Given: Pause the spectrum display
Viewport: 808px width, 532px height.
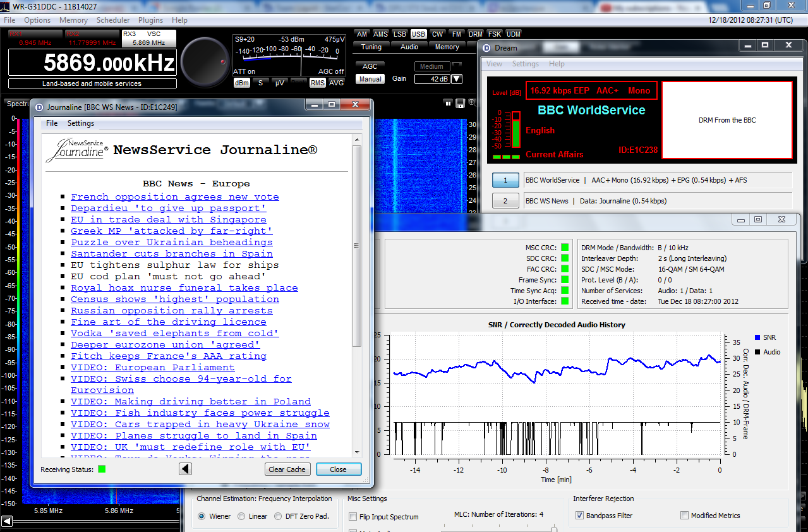Looking at the screenshot, I should pos(449,103).
